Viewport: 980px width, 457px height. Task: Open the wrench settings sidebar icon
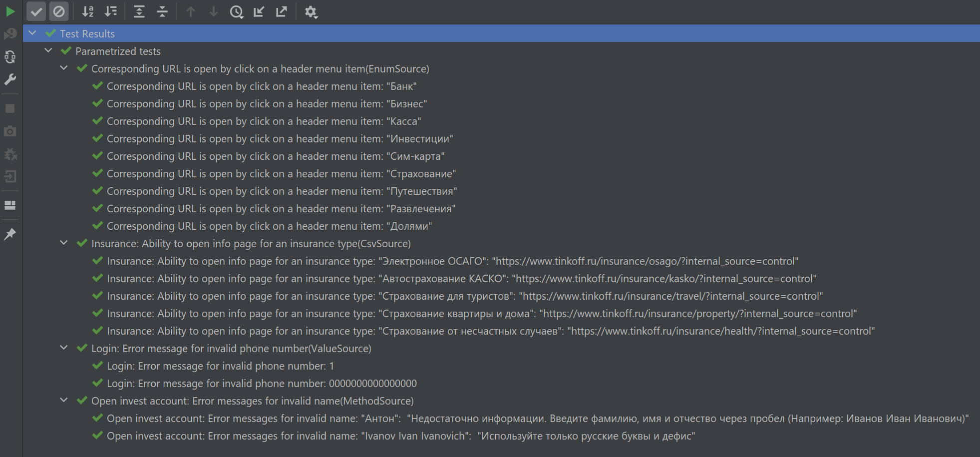tap(10, 80)
